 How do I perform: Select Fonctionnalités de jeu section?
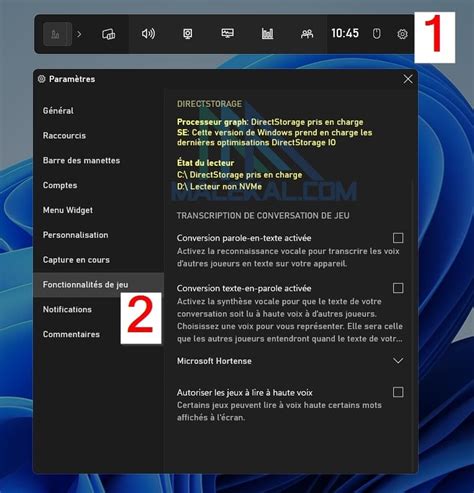point(98,285)
